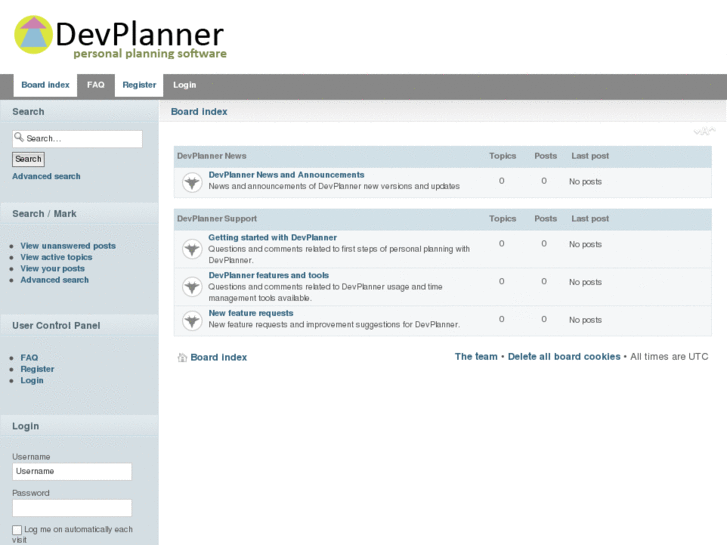Click the 'User Control Panel' sidebar heading
Screen dimensions: 727x545
(x=56, y=326)
